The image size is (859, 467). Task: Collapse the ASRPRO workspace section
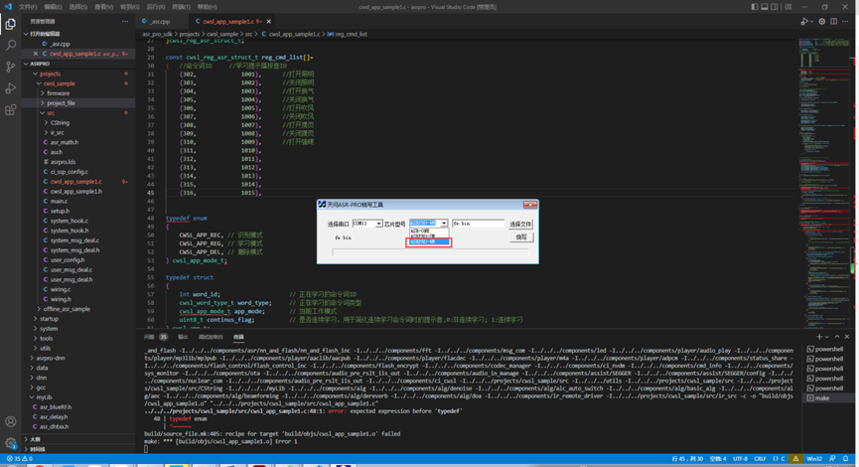coord(26,64)
